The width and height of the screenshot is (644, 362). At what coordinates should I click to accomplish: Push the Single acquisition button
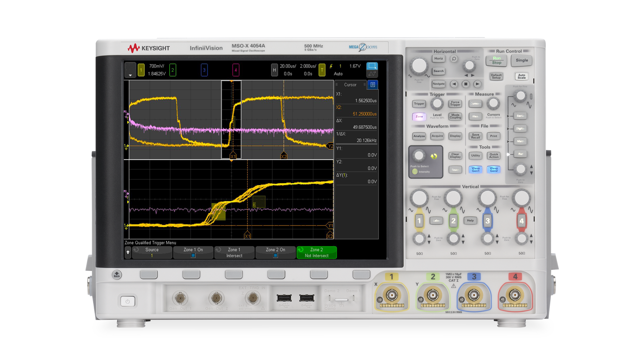click(522, 60)
